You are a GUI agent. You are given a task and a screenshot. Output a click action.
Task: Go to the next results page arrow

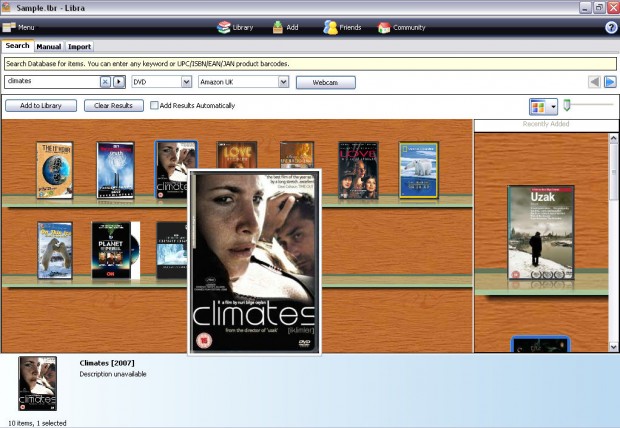coord(610,82)
